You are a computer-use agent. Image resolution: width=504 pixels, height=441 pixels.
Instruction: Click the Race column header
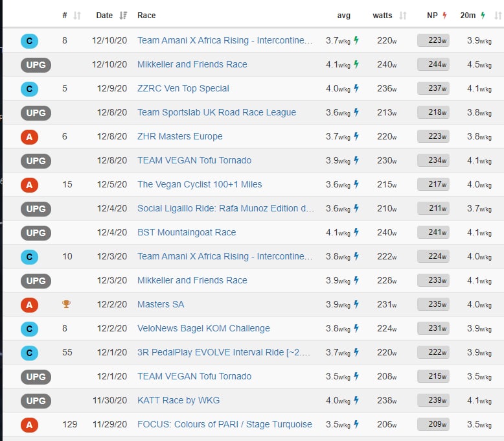click(x=146, y=16)
